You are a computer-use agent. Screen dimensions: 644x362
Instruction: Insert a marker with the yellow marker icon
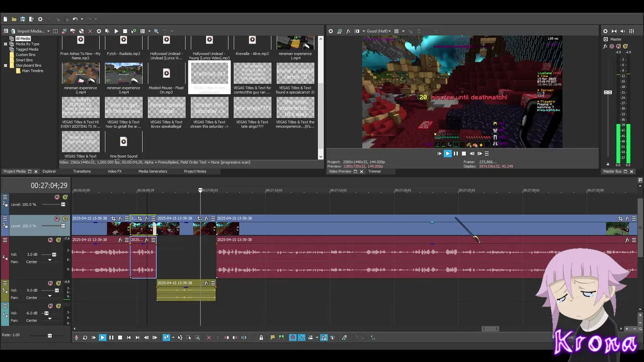point(273,338)
